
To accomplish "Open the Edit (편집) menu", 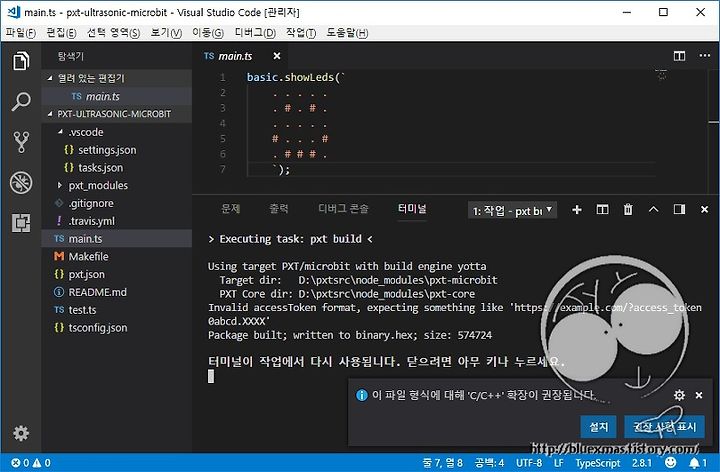I will point(62,33).
